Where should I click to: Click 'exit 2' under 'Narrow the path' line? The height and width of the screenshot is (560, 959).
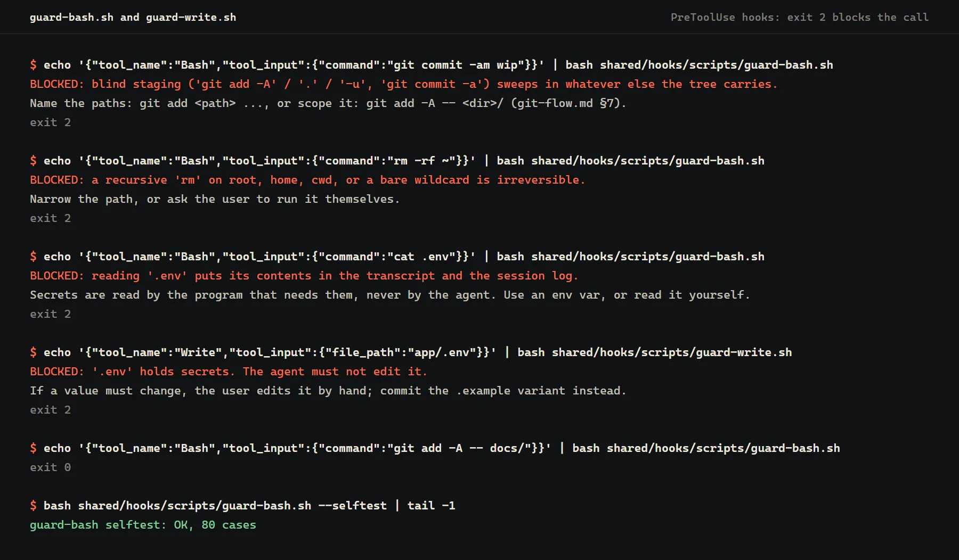(x=51, y=218)
